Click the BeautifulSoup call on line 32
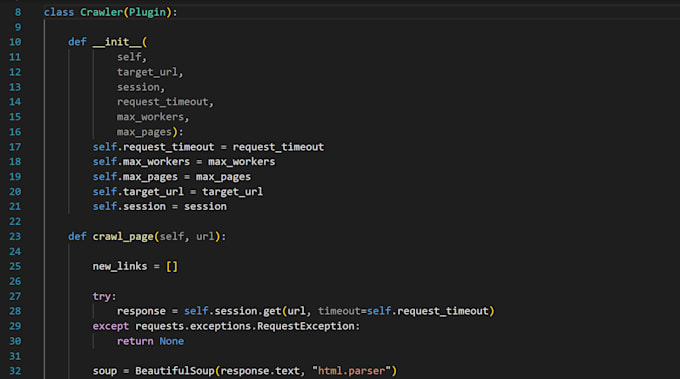680x379 pixels. coord(175,371)
